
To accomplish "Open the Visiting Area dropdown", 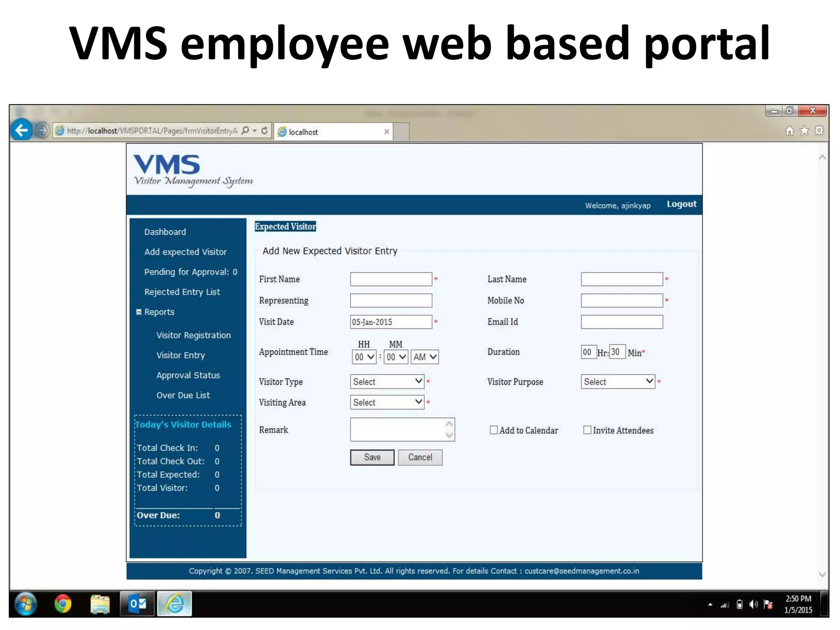I will pyautogui.click(x=387, y=402).
